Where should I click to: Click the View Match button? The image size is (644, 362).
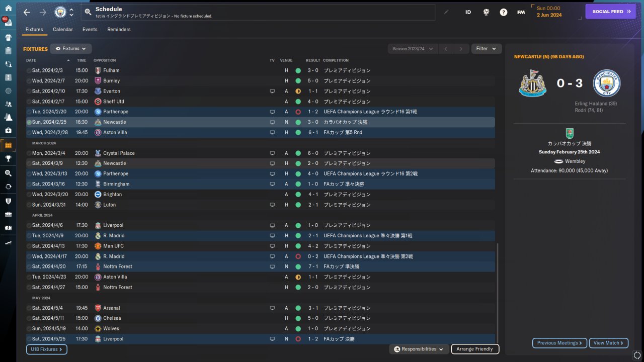pos(609,343)
